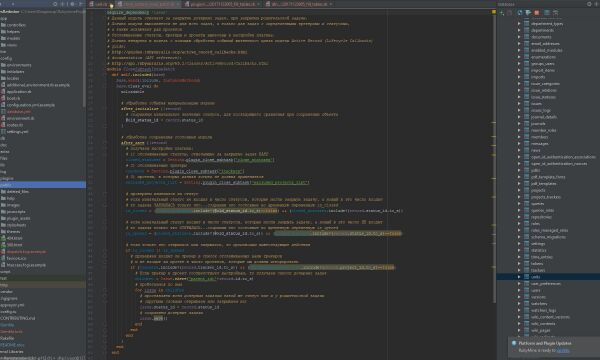The width and height of the screenshot is (600, 360).
Task: Click the Platform and Plugin Updates info icon
Action: coord(514,343)
